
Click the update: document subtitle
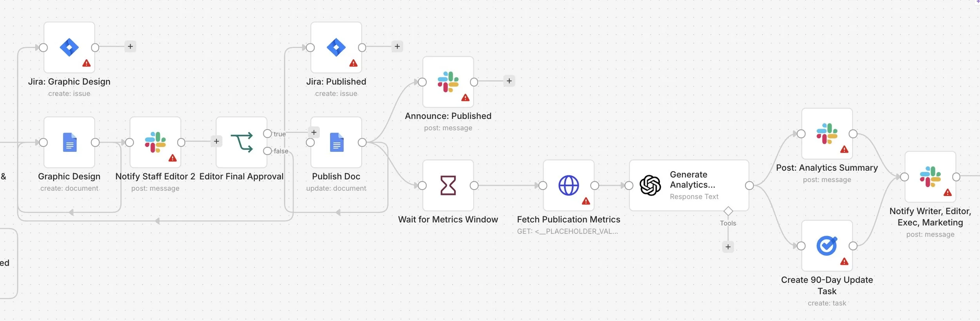336,188
